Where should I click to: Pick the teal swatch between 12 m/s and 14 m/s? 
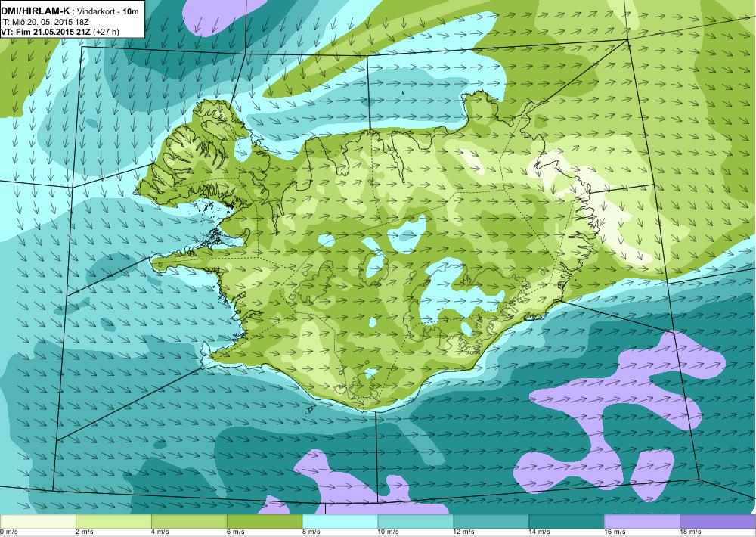[x=491, y=522]
